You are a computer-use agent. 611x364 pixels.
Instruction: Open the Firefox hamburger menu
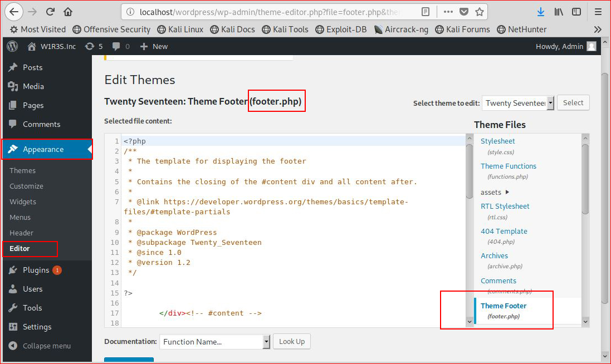point(598,12)
